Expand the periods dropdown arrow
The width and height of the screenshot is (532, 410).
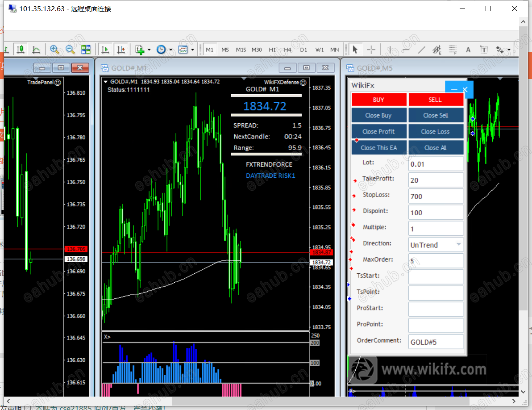click(170, 50)
